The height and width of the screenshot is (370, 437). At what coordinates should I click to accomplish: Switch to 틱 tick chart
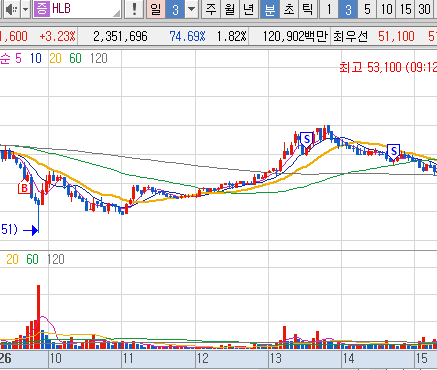pyautogui.click(x=308, y=9)
